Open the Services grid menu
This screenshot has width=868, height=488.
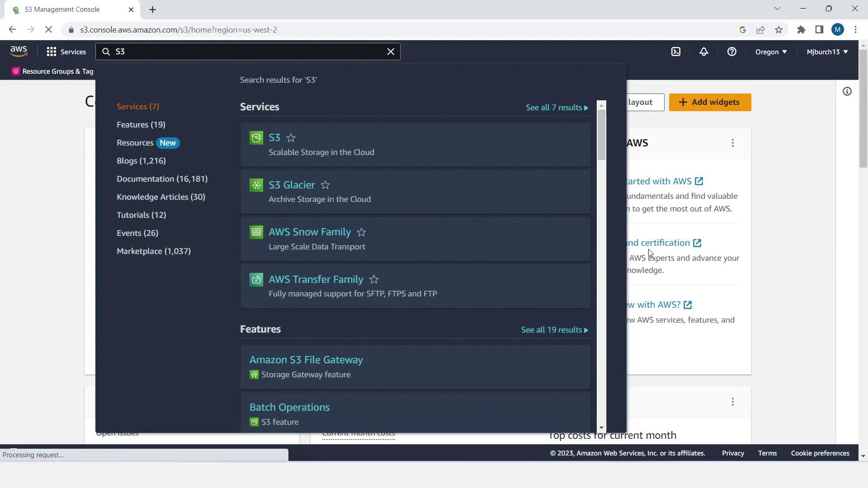point(66,52)
